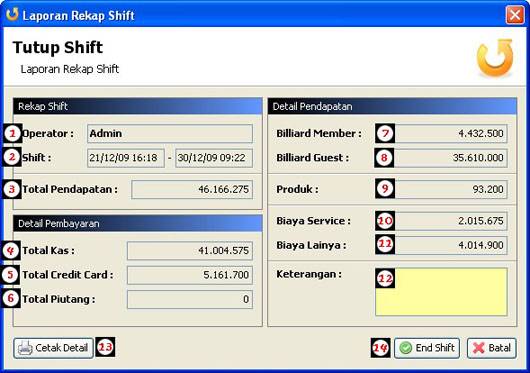Click the Detail Pembayaran section header
530x373 pixels.
(x=138, y=223)
